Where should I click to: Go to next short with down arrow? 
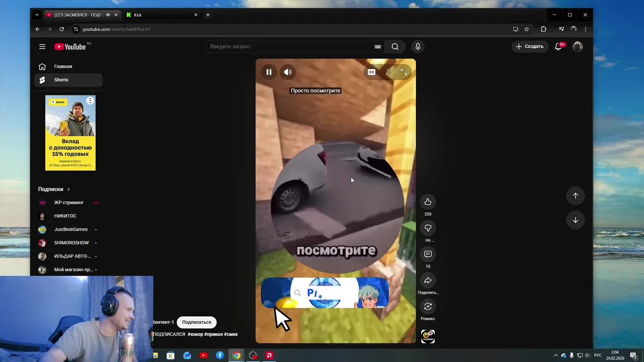(x=576, y=220)
